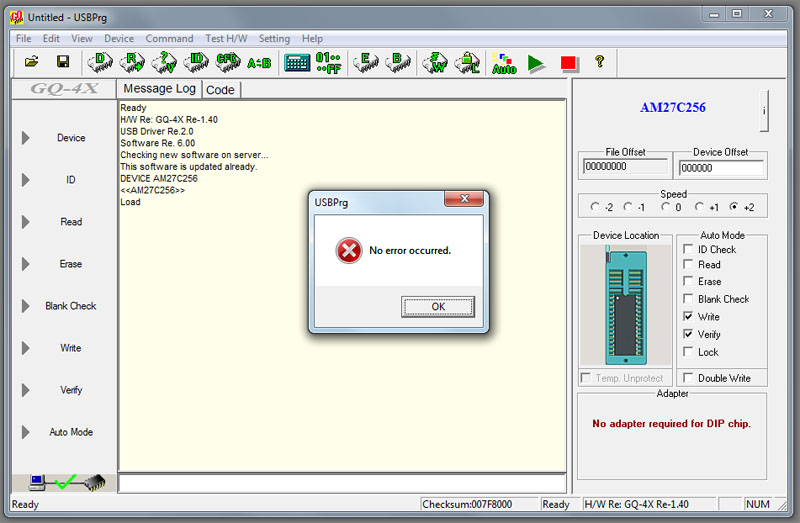Read chip using the R chip icon
The image size is (800, 523).
coord(132,62)
